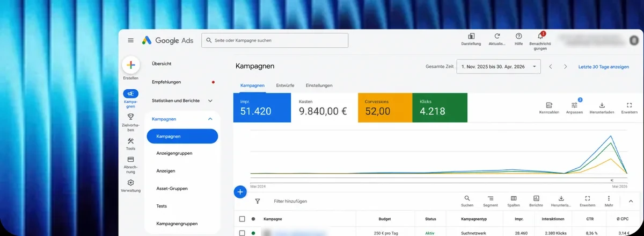644x236 pixels.
Task: Select Kampagnen sidebar sub-item
Action: (182, 136)
